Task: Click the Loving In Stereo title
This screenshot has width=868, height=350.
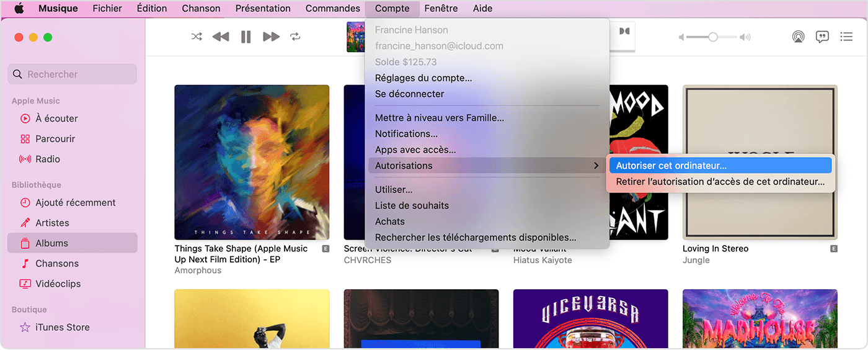Action: coord(715,249)
